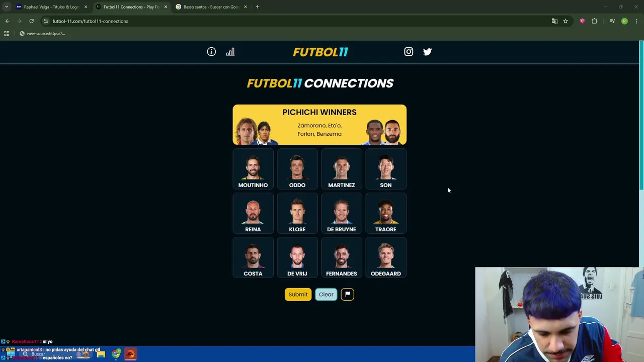Screen dimensions: 644x362
Task: Open the pink shield extension icon
Action: tap(582, 21)
